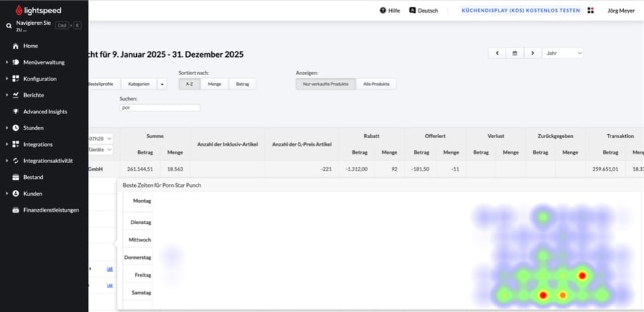Show Alle Produkte
644x312 pixels.
click(376, 84)
